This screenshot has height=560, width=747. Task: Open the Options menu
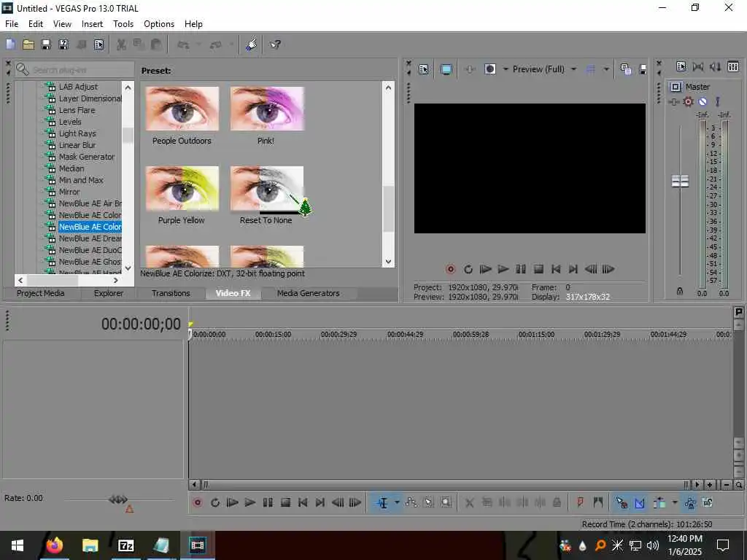pyautogui.click(x=159, y=24)
